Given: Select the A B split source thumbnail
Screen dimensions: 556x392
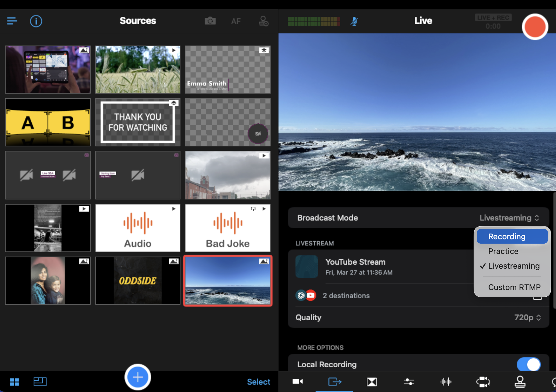Looking at the screenshot, I should point(48,122).
